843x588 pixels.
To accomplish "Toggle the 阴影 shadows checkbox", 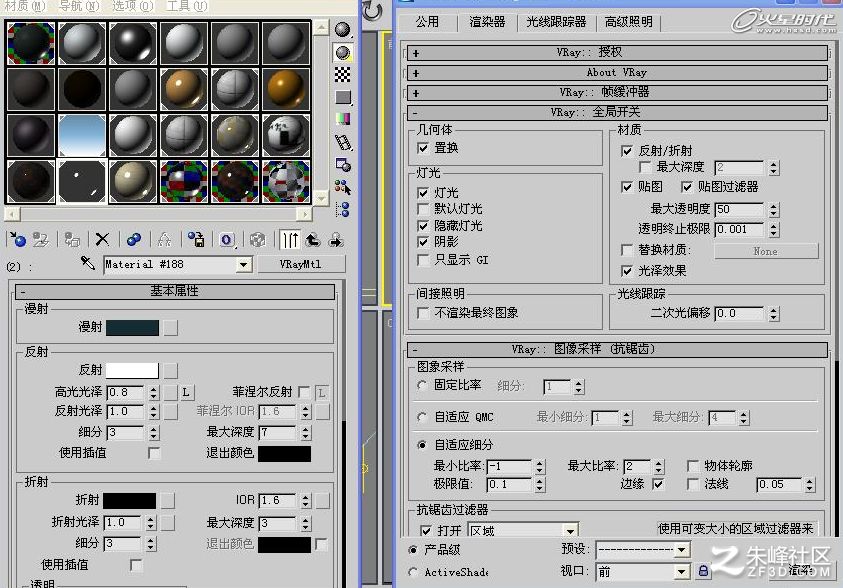I will (423, 242).
